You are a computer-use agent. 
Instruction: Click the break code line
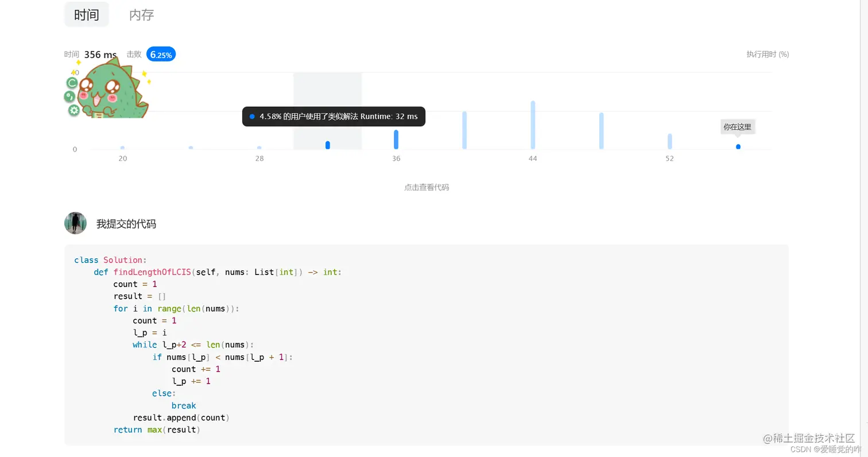point(184,405)
